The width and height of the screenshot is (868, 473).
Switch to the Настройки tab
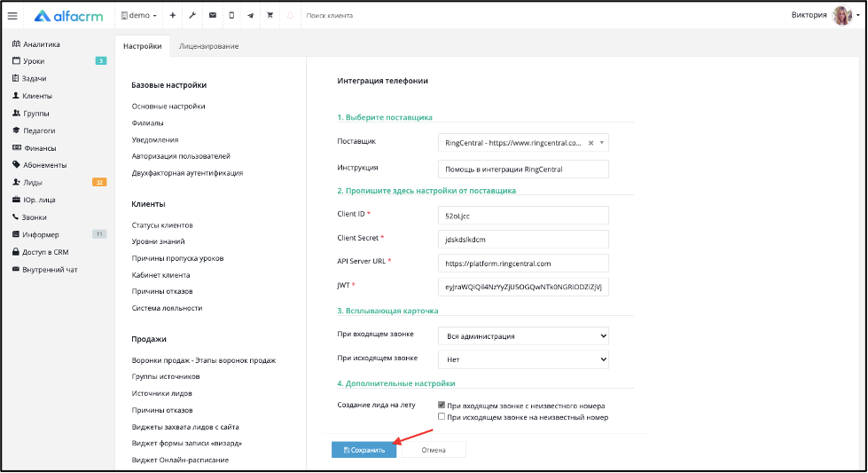[142, 46]
